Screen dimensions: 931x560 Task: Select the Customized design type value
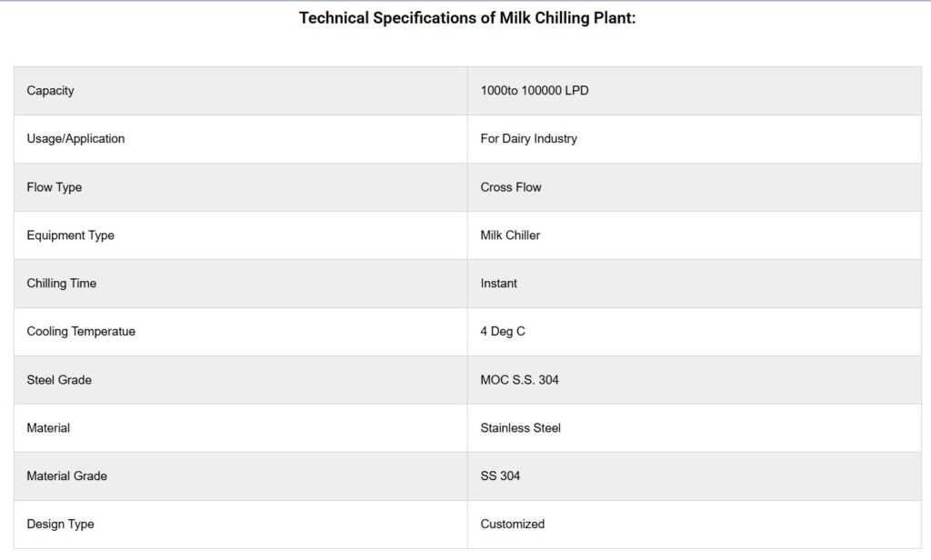513,525
